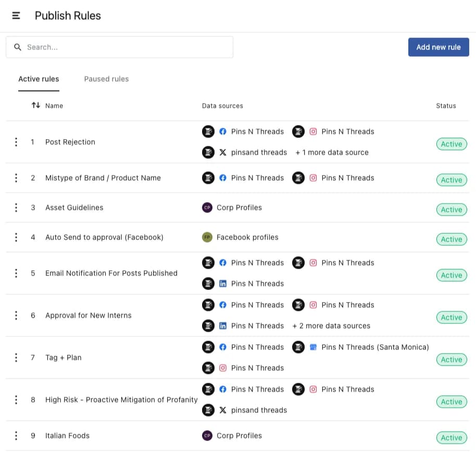Click the search magnifier icon
This screenshot has width=476, height=452.
click(x=18, y=47)
